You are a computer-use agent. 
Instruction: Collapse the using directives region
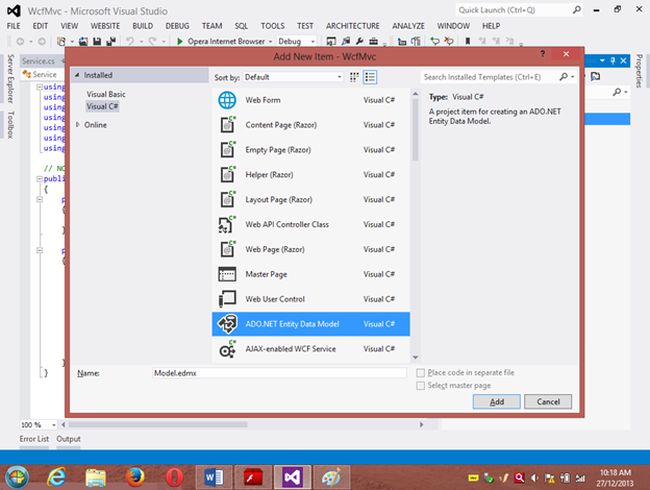point(39,87)
